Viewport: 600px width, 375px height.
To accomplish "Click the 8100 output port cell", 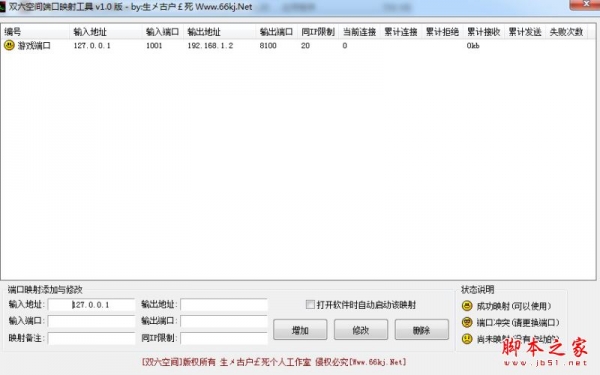I will tap(268, 46).
